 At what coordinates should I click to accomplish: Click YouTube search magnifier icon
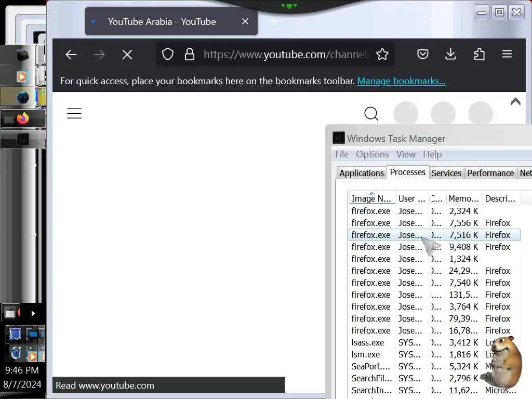tap(371, 114)
